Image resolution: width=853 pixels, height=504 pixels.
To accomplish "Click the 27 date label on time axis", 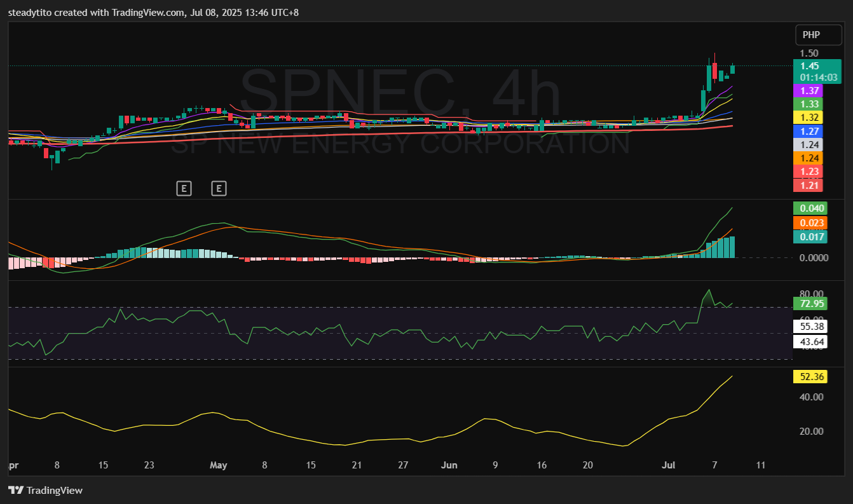I will tap(403, 465).
